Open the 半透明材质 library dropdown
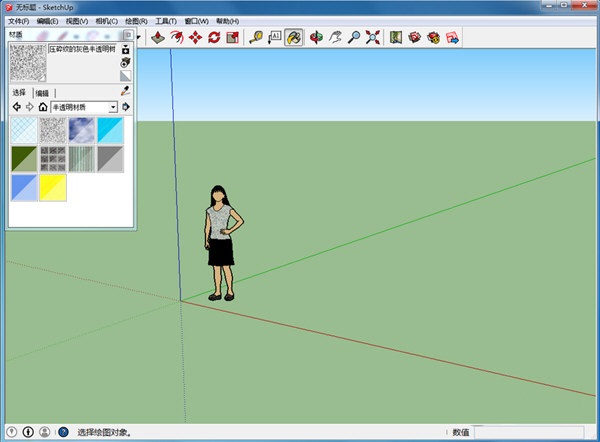 click(113, 106)
